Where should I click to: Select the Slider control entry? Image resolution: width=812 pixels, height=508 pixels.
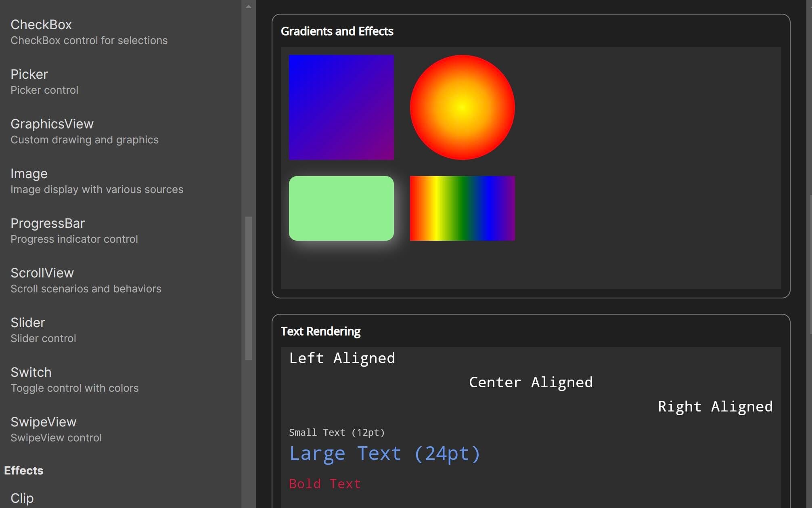coord(27,323)
